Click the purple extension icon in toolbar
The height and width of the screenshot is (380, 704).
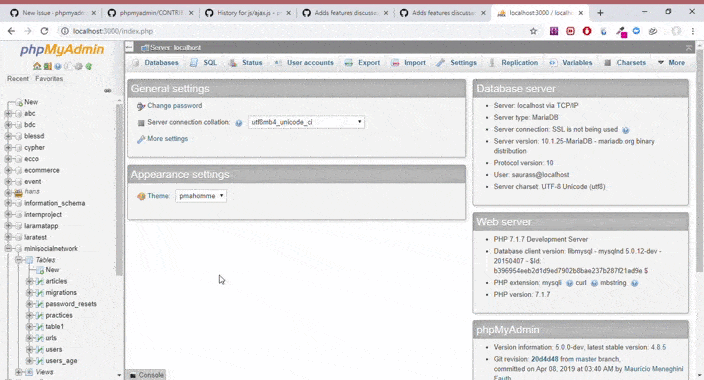point(554,31)
